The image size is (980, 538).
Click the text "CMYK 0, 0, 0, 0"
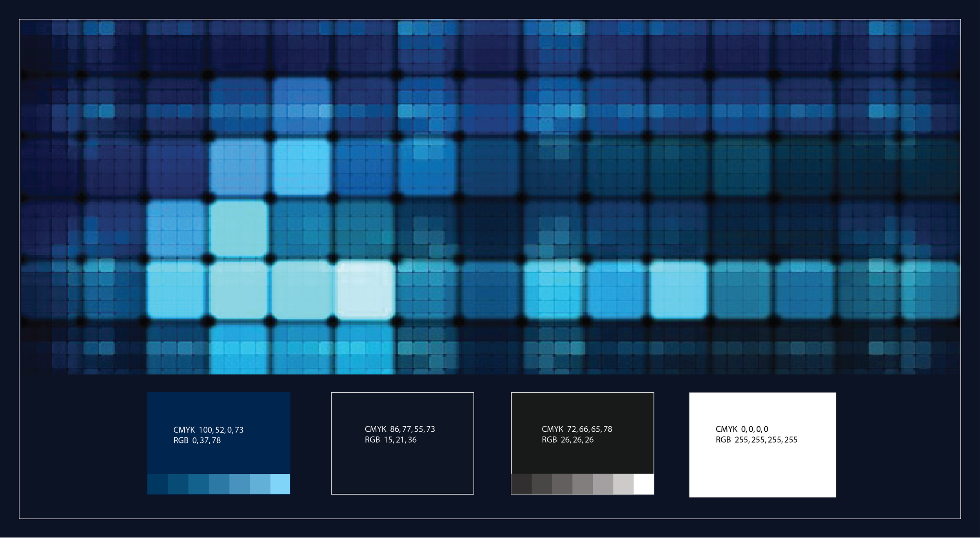742,429
